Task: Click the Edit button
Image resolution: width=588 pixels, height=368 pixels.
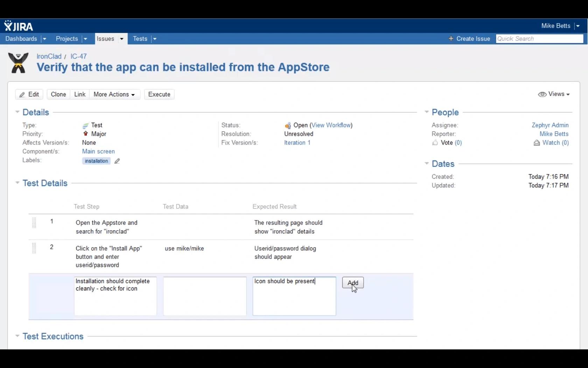Action: [x=29, y=94]
